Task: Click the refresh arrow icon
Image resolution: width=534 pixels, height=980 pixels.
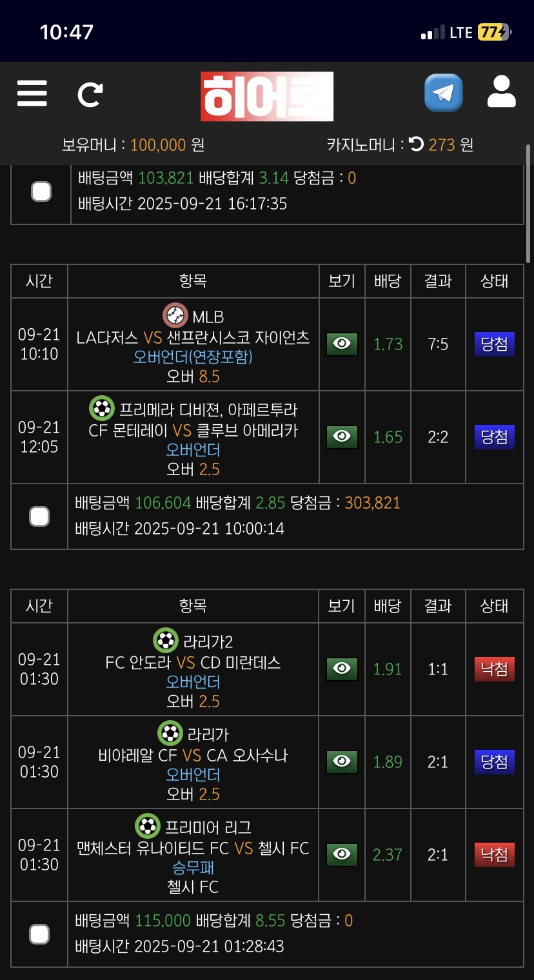Action: (x=90, y=94)
